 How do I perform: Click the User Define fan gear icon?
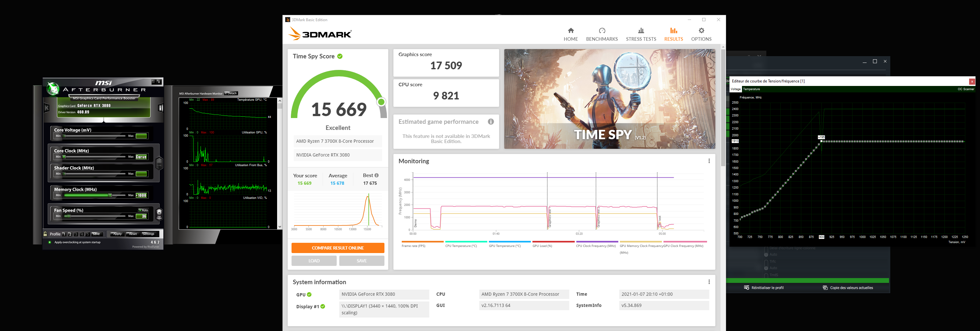pos(159,213)
